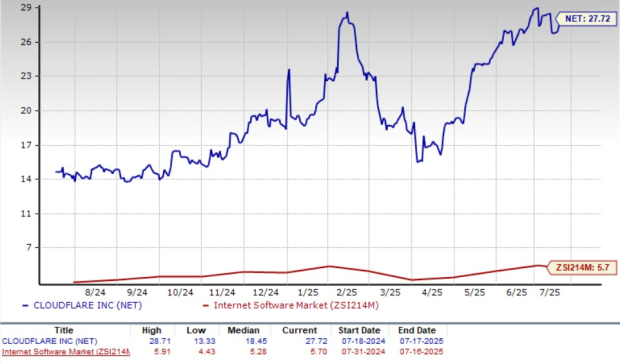Click the 1/25 x-axis label
620x364 pixels.
308,292
